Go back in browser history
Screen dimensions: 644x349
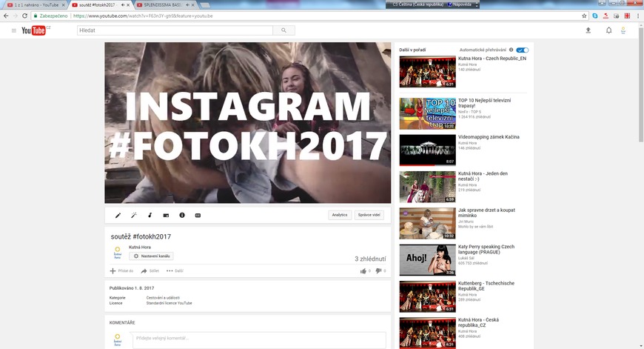[6, 16]
